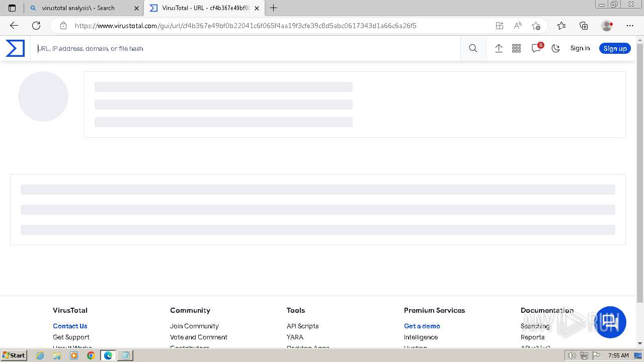Click the taskbar clock 7:55 AM
The image size is (644, 362).
click(x=618, y=355)
